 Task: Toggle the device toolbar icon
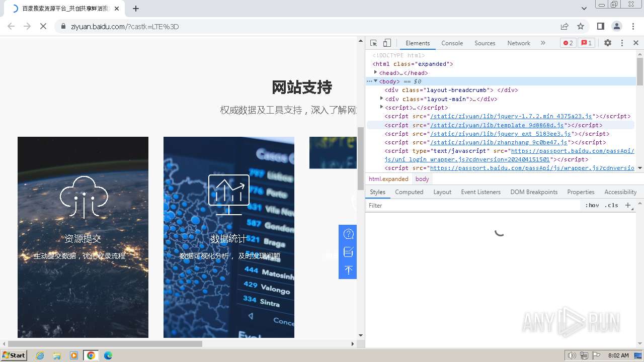387,43
